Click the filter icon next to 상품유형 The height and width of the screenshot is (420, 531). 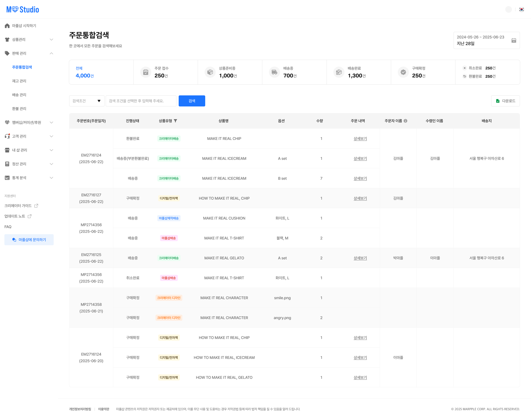pos(175,121)
